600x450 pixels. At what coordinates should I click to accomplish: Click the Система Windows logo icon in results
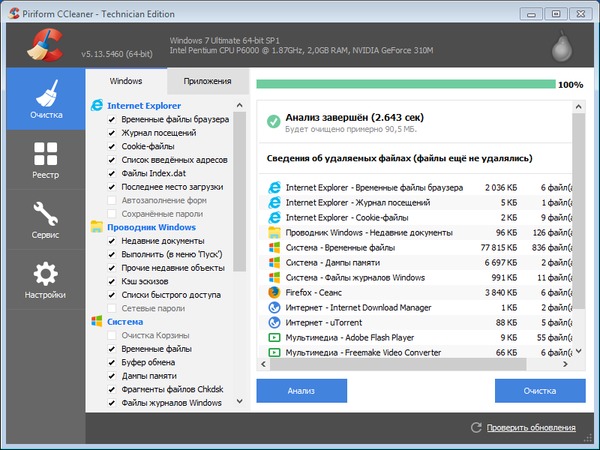coord(274,247)
